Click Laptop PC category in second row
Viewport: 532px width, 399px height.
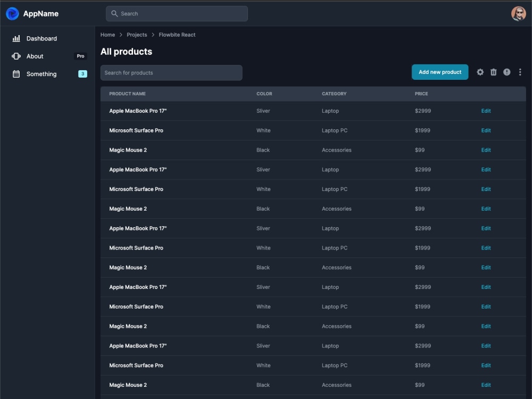[x=335, y=130]
